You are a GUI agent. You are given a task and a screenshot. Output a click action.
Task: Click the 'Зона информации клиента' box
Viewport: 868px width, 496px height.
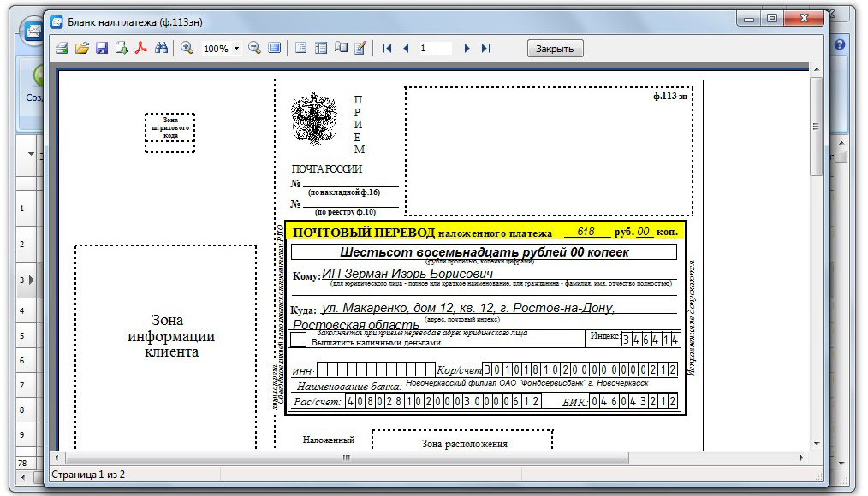click(x=166, y=347)
